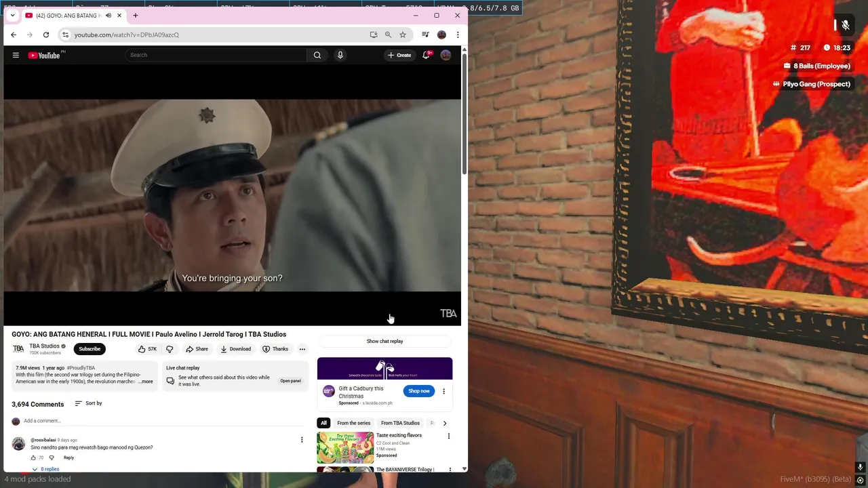Click the 'Pilyo Gang (Prospect)' overlay text

tap(816, 84)
